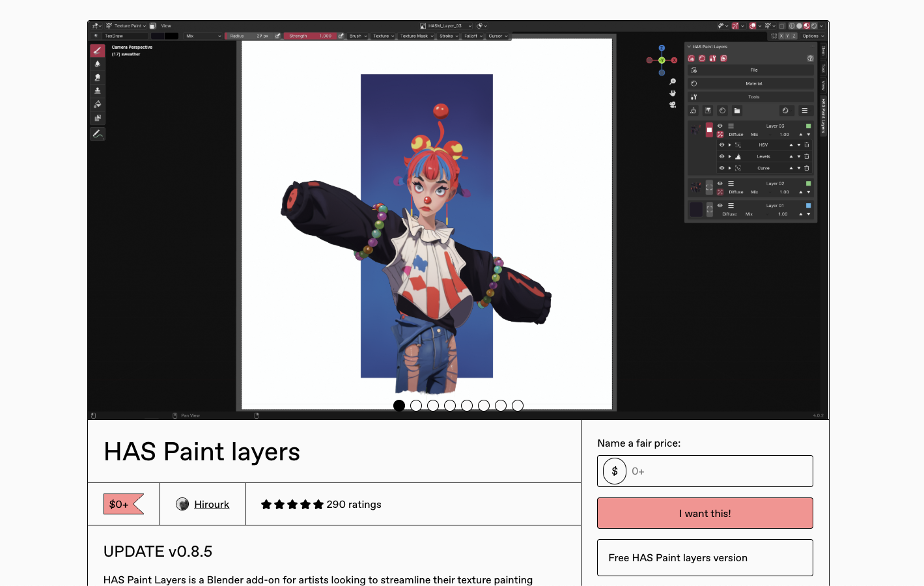Move Layer 03 down with arrow
This screenshot has width=924, height=586.
point(809,135)
